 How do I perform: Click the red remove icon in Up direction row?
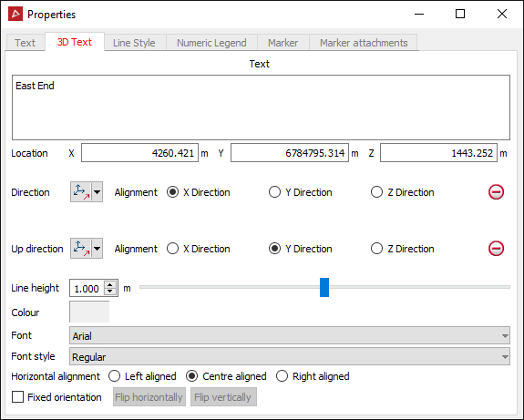pyautogui.click(x=496, y=249)
